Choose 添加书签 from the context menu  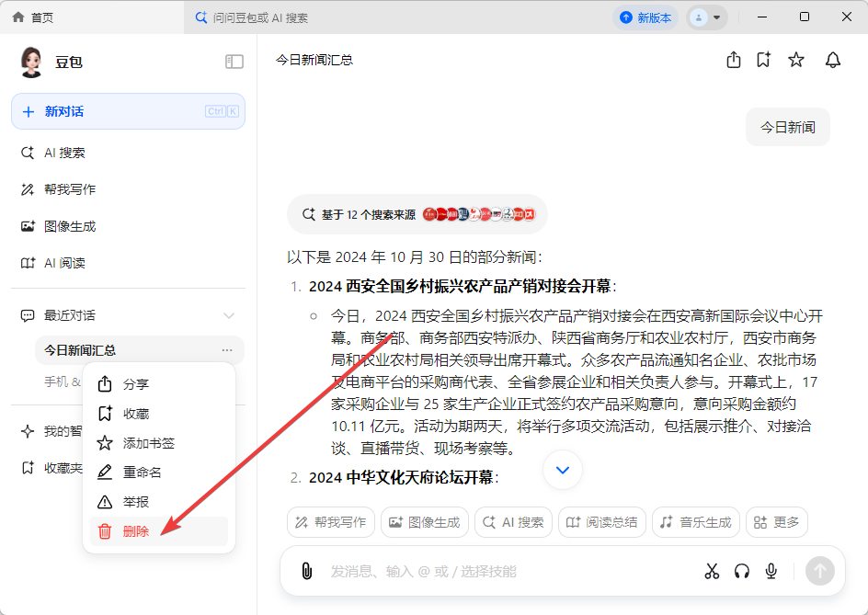159,443
